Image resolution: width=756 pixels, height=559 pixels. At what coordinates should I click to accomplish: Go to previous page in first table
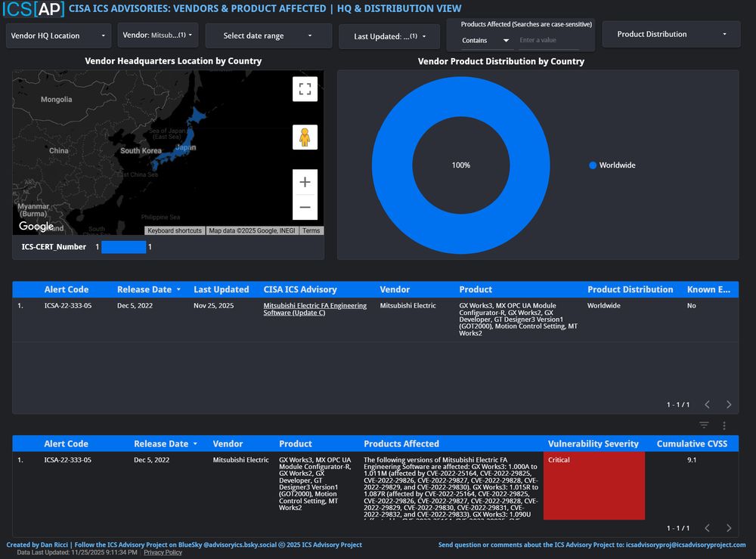(707, 404)
